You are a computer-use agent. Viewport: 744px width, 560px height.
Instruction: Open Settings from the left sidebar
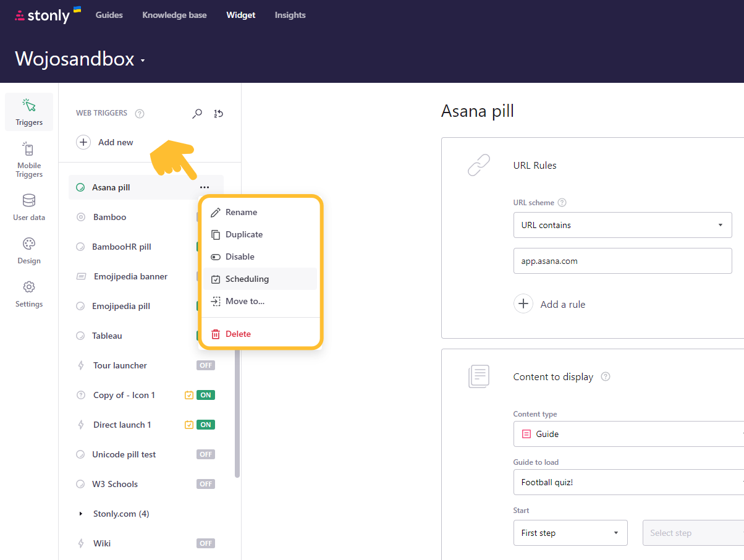click(x=28, y=293)
